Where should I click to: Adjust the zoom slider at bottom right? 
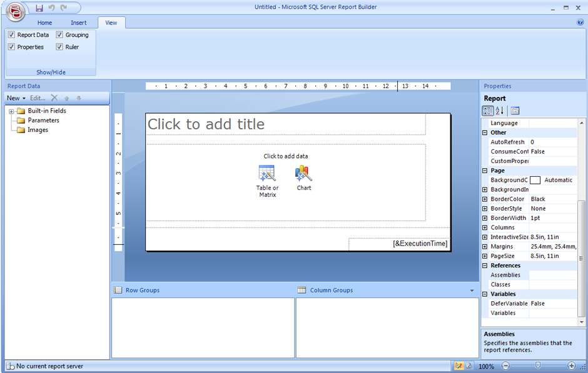click(537, 366)
